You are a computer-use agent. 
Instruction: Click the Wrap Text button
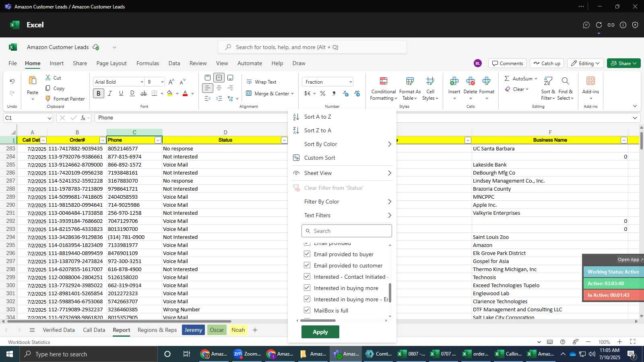(x=261, y=82)
